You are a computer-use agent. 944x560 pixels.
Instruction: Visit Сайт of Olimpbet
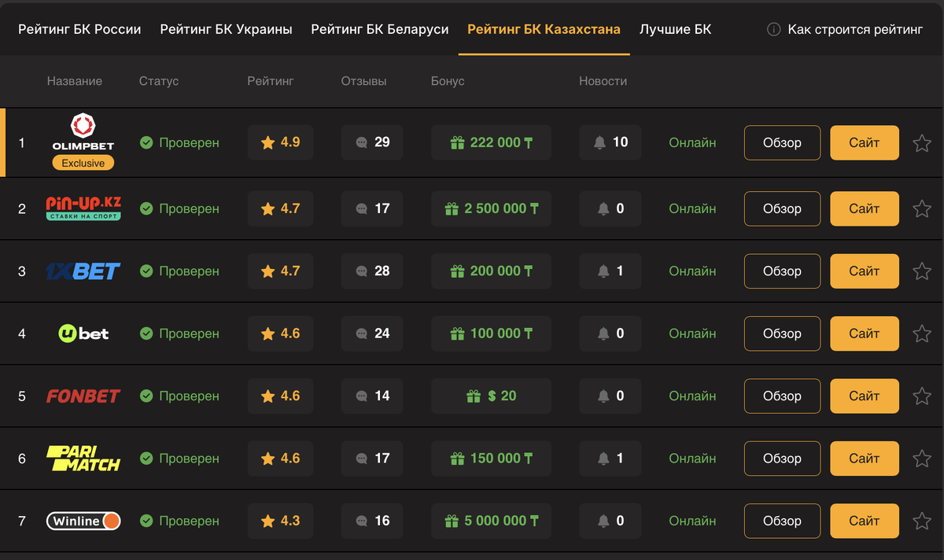pos(865,143)
